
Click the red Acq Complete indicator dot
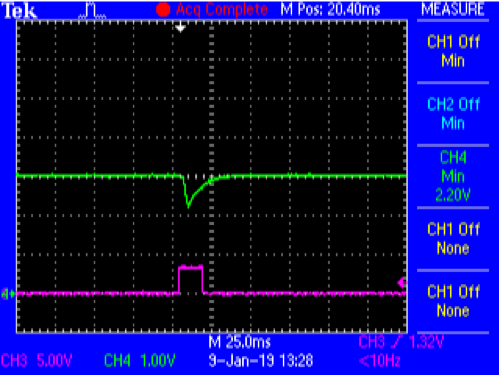(x=163, y=10)
